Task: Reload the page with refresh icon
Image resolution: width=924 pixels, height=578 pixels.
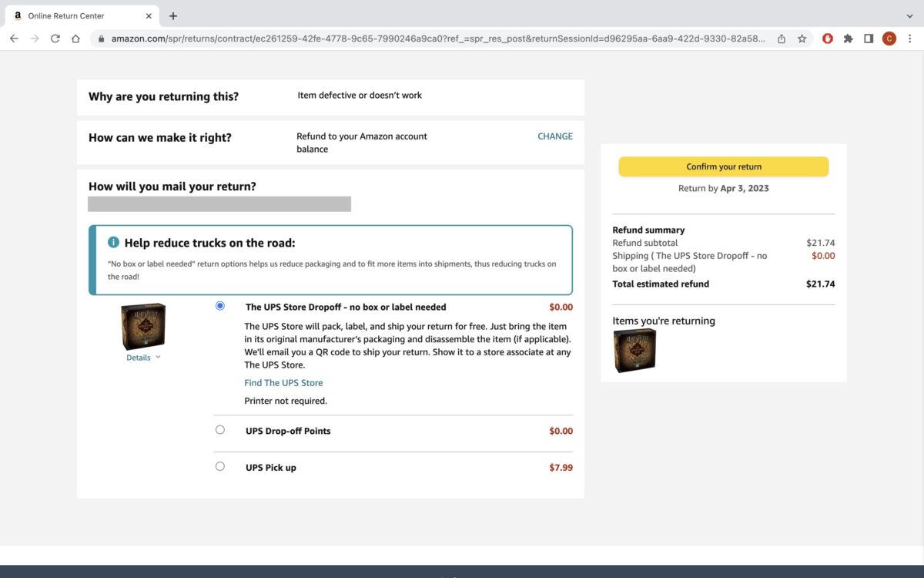Action: click(55, 39)
